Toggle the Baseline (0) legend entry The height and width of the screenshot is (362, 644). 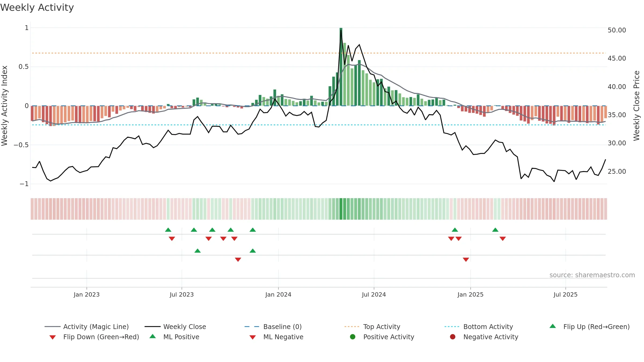pos(273,327)
